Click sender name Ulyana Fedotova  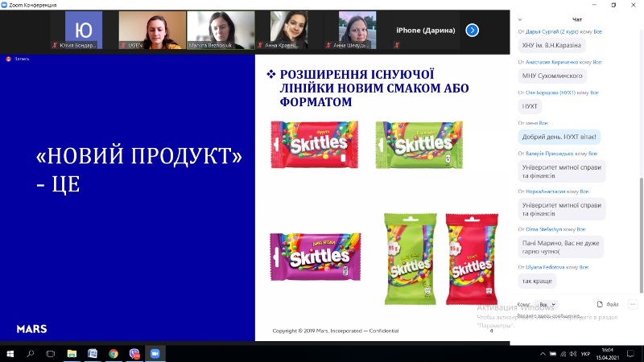[x=545, y=267]
